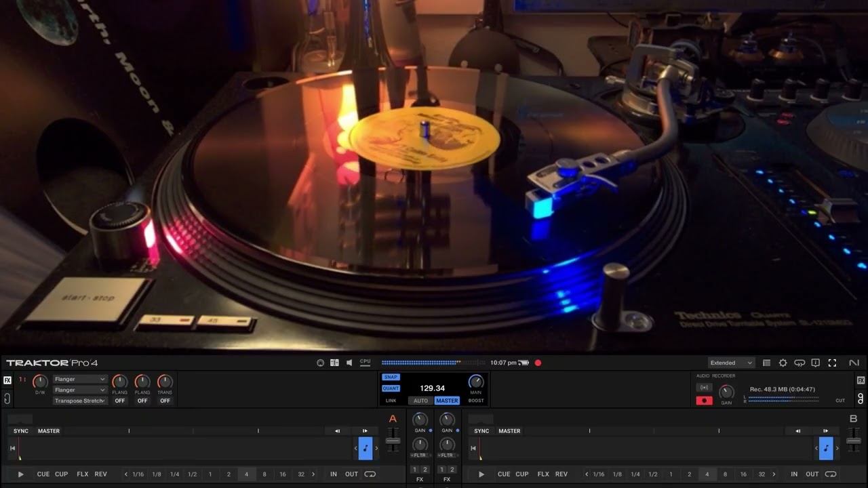Image resolution: width=868 pixels, height=488 pixels.
Task: Click the Native Instruments logo
Action: [x=854, y=363]
